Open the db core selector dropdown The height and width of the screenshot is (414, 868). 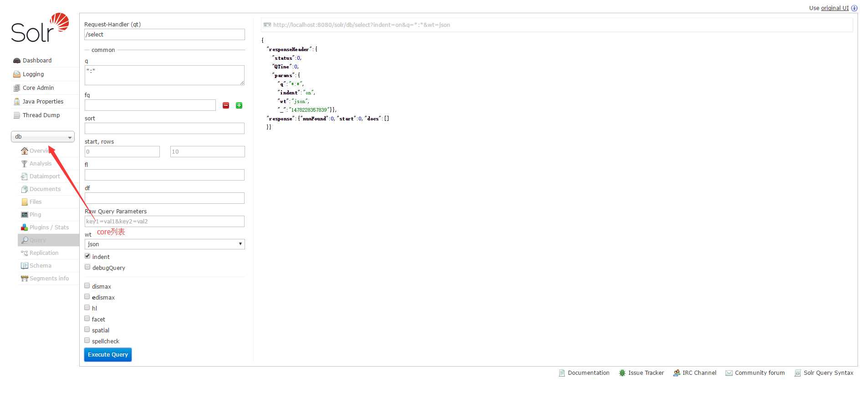[x=43, y=137]
